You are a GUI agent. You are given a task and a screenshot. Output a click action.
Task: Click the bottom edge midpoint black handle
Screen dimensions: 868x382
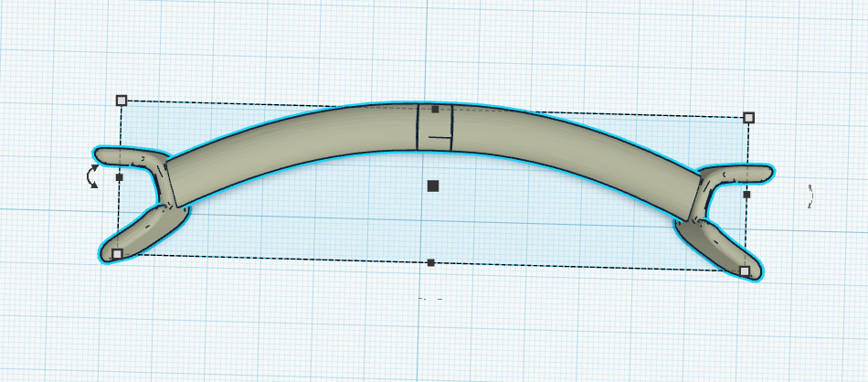point(430,262)
